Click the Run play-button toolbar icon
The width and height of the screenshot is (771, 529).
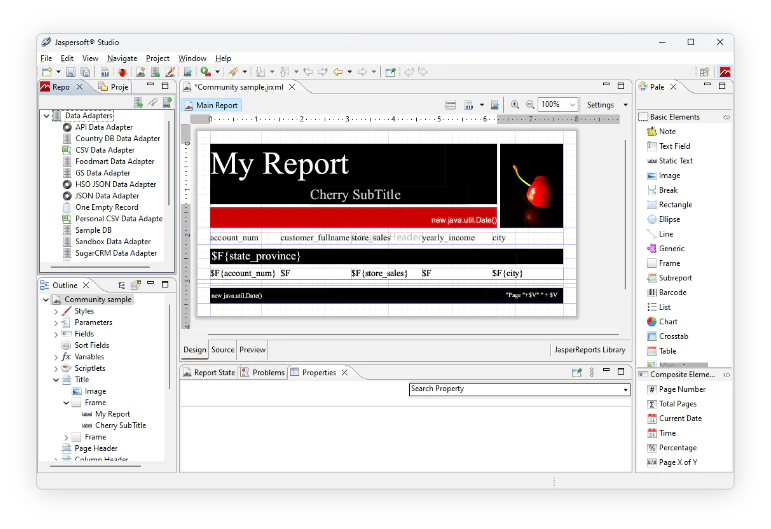pos(206,72)
